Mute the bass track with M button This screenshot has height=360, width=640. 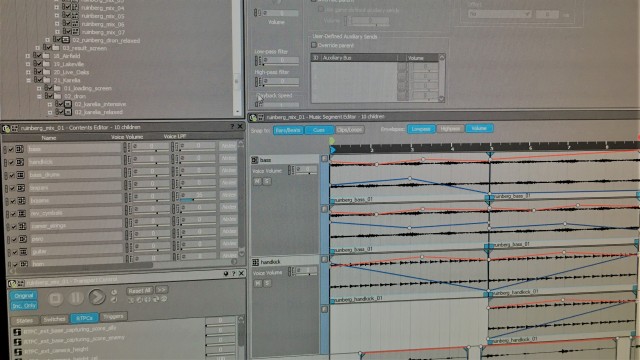coord(257,181)
